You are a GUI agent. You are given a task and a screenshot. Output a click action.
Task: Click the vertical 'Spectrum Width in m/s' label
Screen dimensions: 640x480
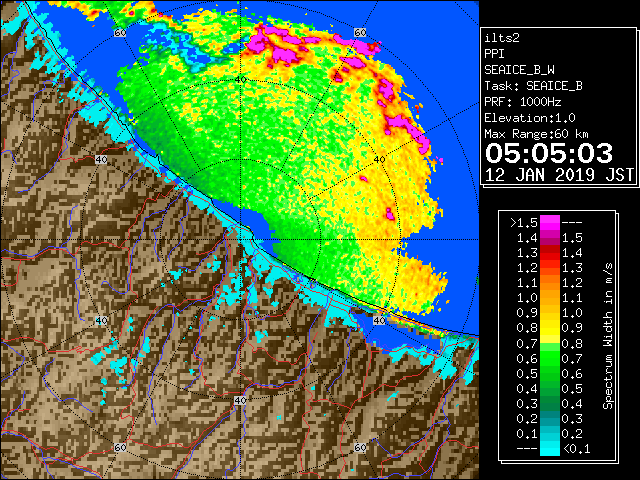(x=607, y=336)
